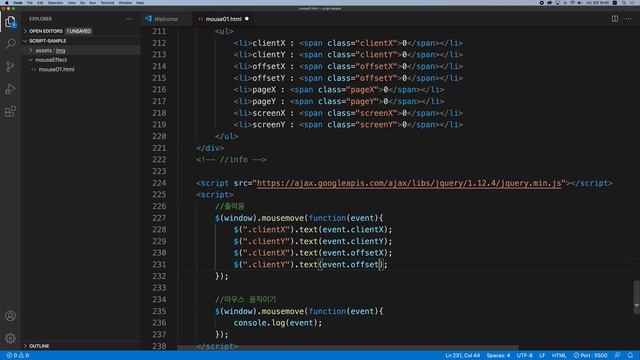Open the Extensions view
640x360 pixels.
[x=10, y=111]
